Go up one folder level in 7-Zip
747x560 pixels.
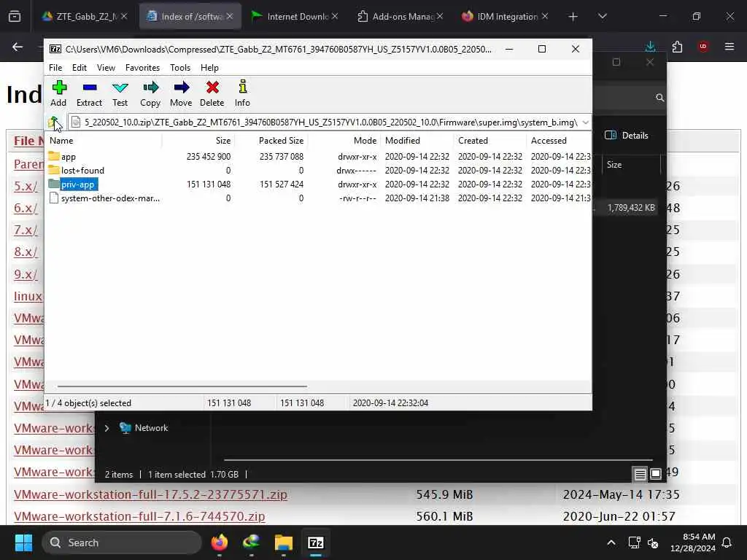(53, 122)
